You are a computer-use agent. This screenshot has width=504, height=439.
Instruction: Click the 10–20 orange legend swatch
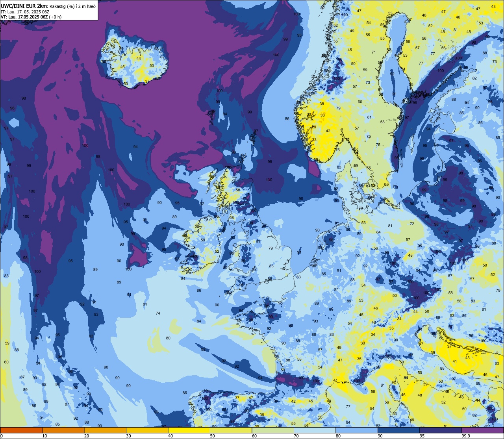pos(63,430)
